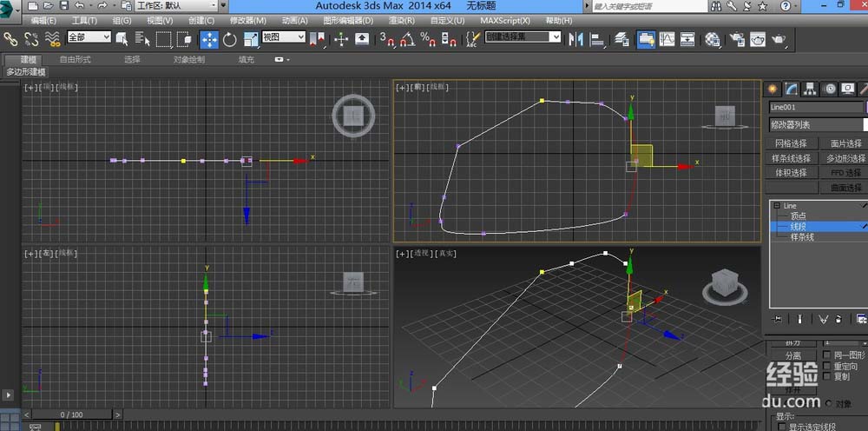Activate the Rotate tool in toolbar
868x431 pixels.
(x=230, y=39)
